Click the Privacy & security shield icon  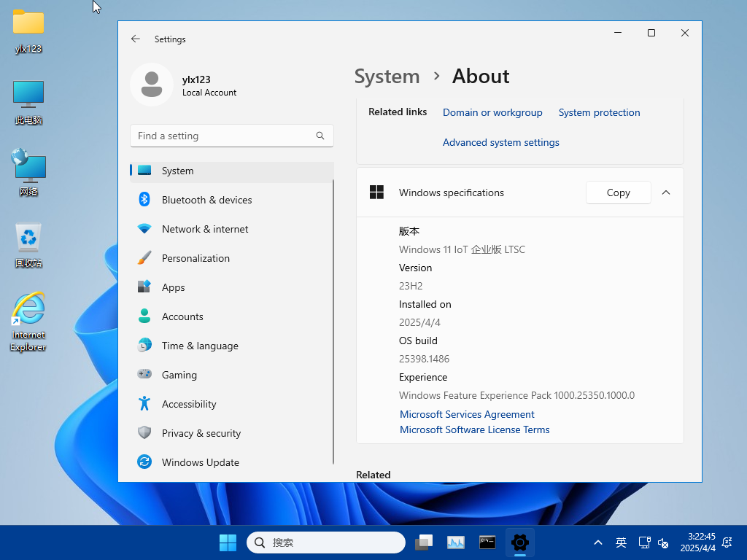click(x=144, y=432)
